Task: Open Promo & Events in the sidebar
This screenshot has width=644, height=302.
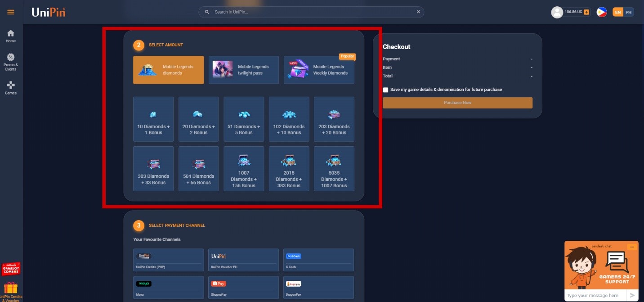Action: coord(11,62)
